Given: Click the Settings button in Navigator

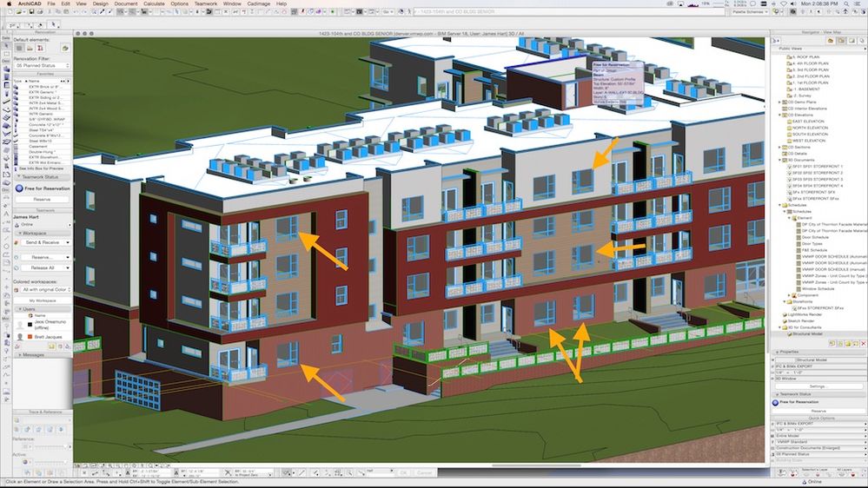Looking at the screenshot, I should click(817, 386).
